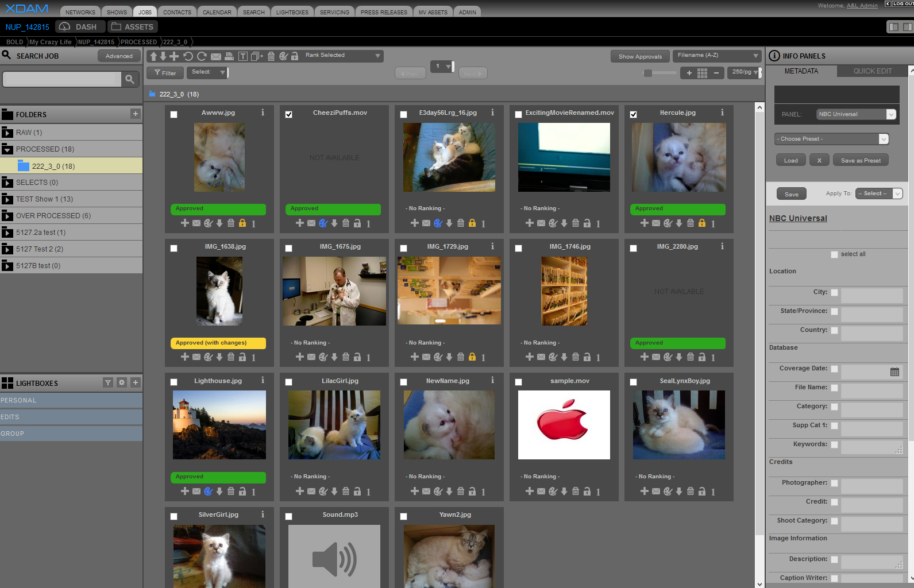Screen dimensions: 914x588
Task: Click the info icon on Awww.jpg
Action: coord(263,113)
